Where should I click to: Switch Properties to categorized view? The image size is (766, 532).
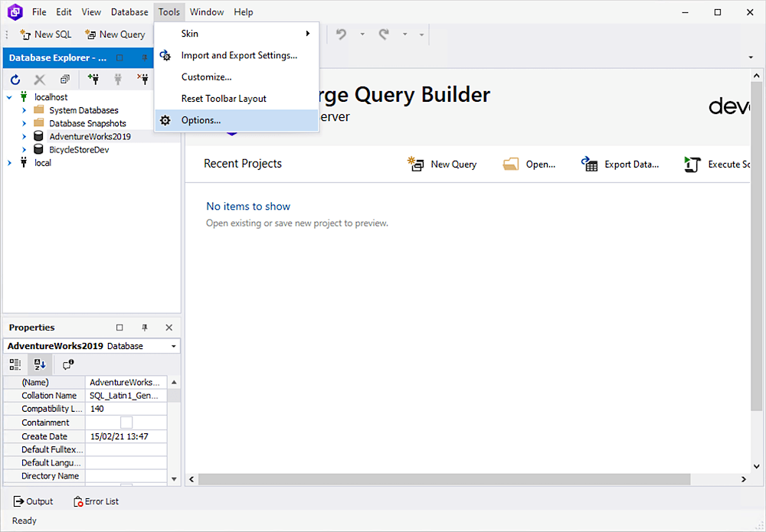[x=15, y=364]
